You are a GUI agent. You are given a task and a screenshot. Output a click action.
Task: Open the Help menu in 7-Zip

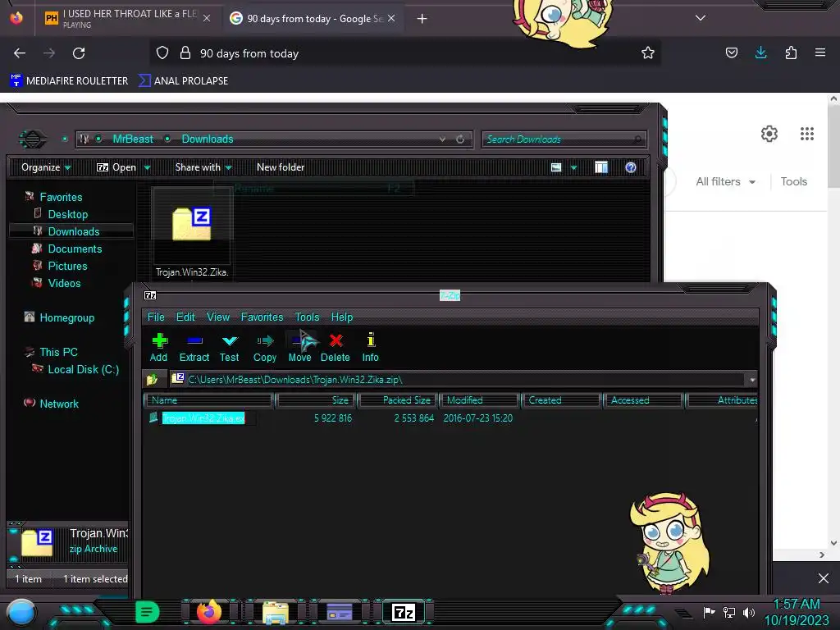[x=342, y=317]
